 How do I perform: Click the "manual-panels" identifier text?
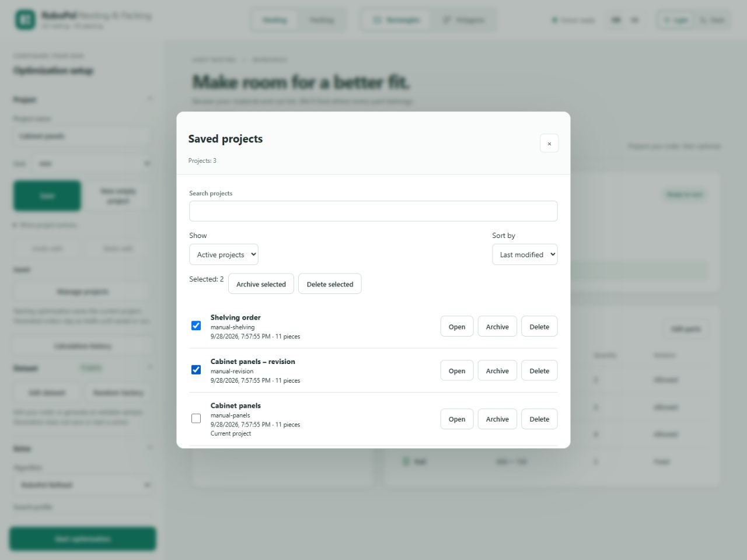click(x=230, y=415)
